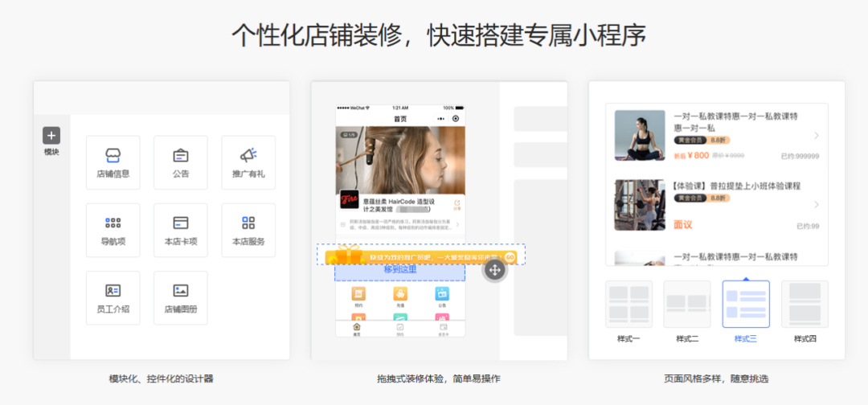Click 页面风格多样，随意挑选 caption
The width and height of the screenshot is (868, 405).
[716, 379]
